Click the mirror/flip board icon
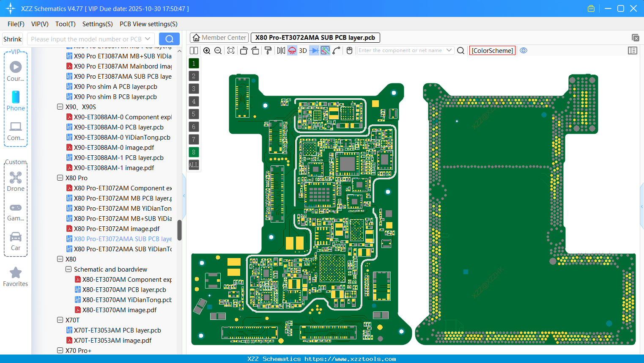This screenshot has height=363, width=644. pos(280,50)
